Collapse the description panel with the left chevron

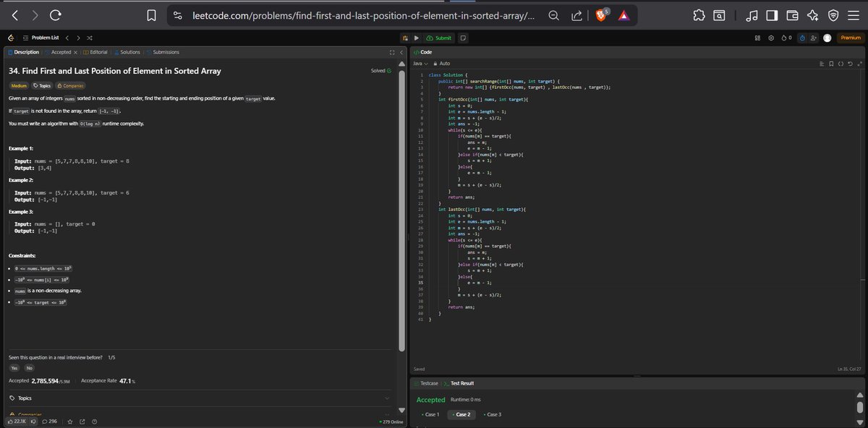pyautogui.click(x=401, y=52)
